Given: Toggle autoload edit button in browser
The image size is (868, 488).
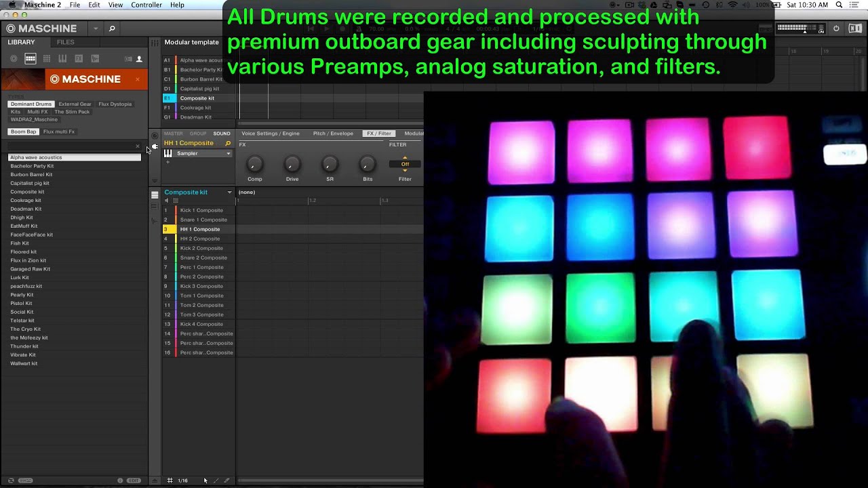Looking at the screenshot, I should (134, 481).
